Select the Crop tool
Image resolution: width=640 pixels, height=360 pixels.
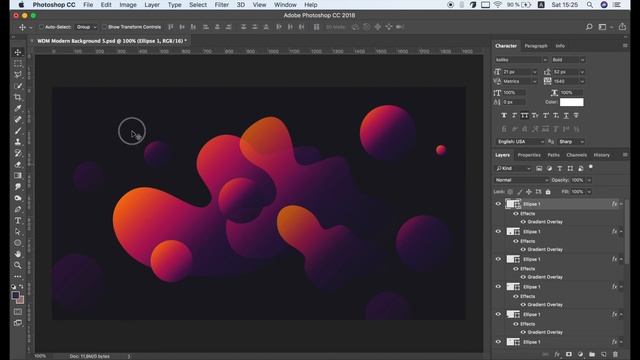(x=18, y=97)
